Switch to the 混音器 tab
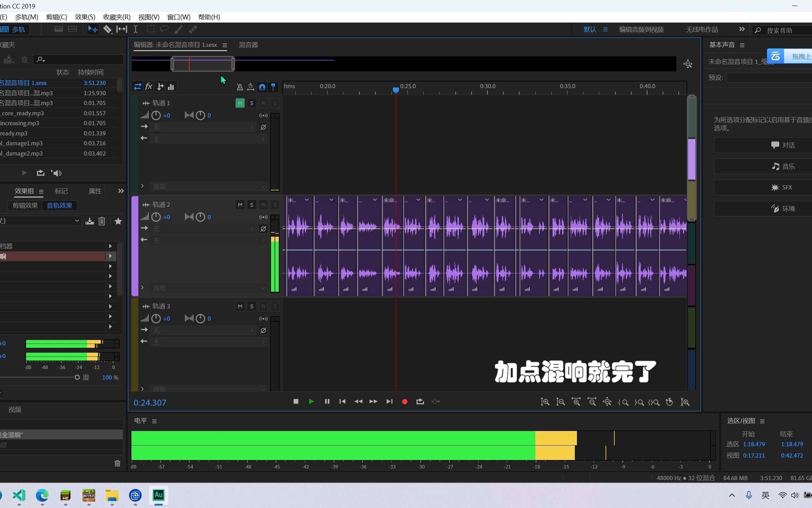This screenshot has width=812, height=508. click(x=248, y=45)
